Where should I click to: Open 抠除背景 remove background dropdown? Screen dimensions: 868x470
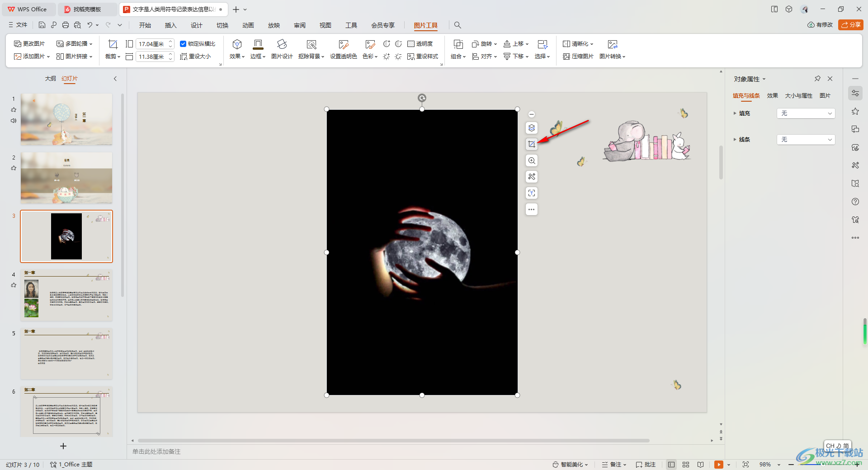[x=311, y=49]
